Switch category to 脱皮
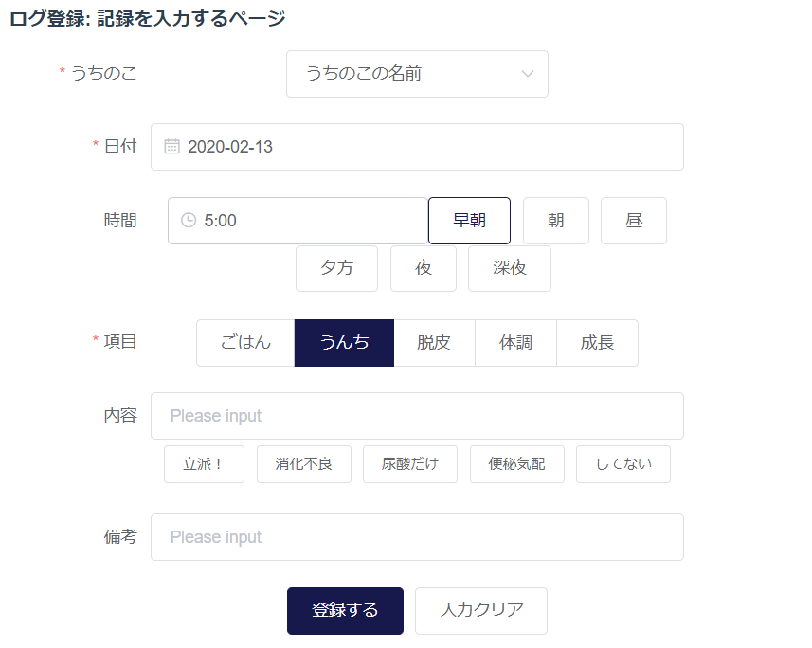812x648 pixels. [x=434, y=343]
